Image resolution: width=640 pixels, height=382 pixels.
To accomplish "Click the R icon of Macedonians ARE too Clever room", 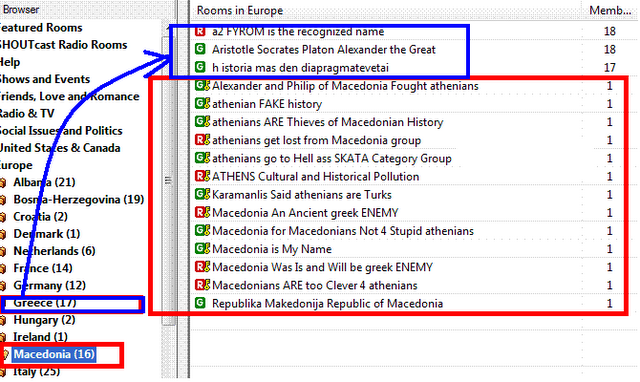I will (202, 285).
